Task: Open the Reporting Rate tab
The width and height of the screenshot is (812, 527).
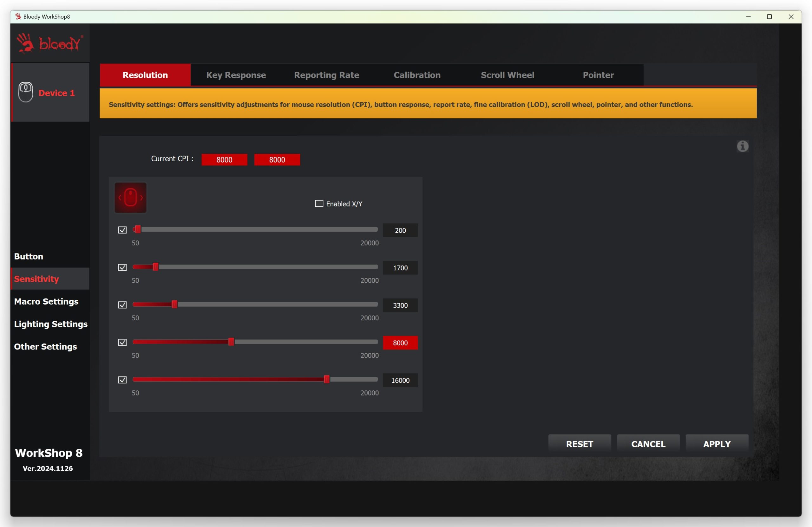Action: coord(326,75)
